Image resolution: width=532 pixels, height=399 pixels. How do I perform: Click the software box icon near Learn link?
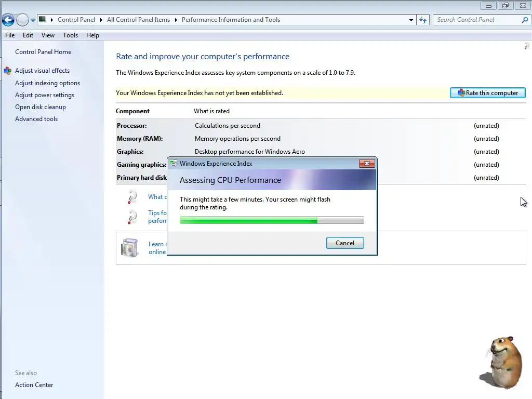coord(129,247)
